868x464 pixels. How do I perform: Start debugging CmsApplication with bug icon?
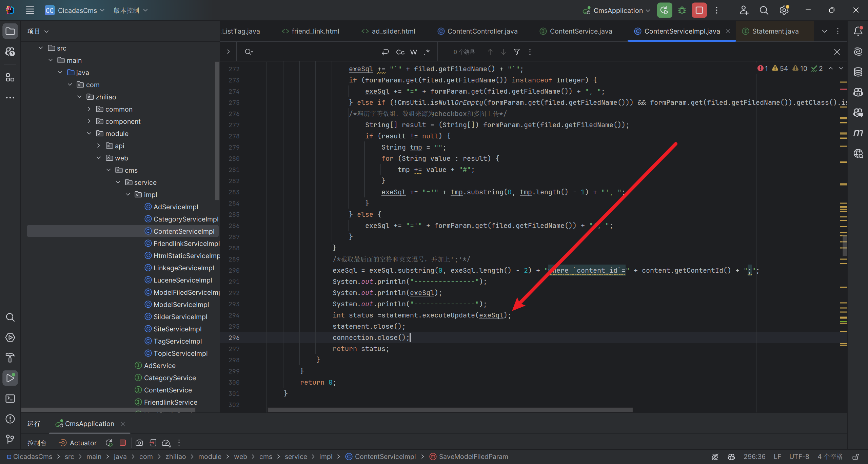[x=682, y=10]
